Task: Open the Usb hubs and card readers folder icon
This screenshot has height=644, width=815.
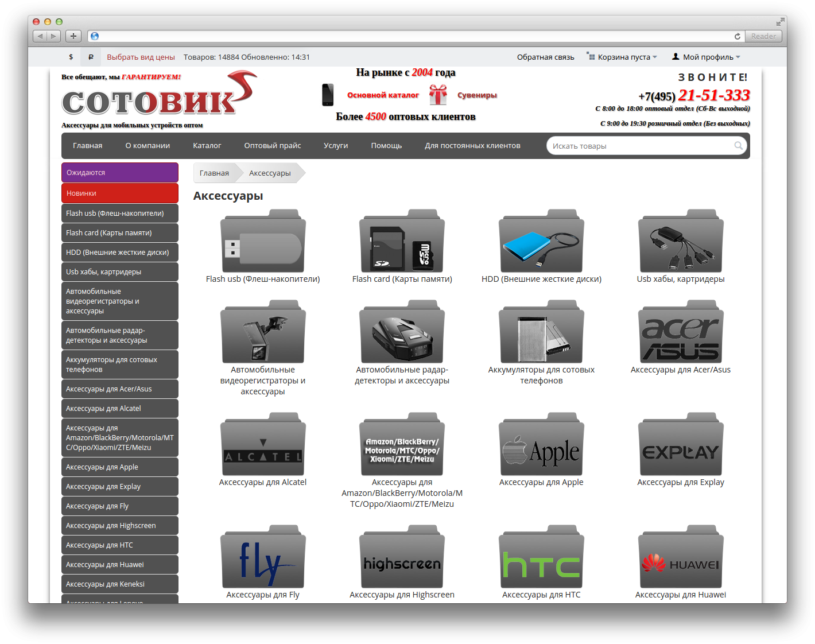Action: pos(681,241)
